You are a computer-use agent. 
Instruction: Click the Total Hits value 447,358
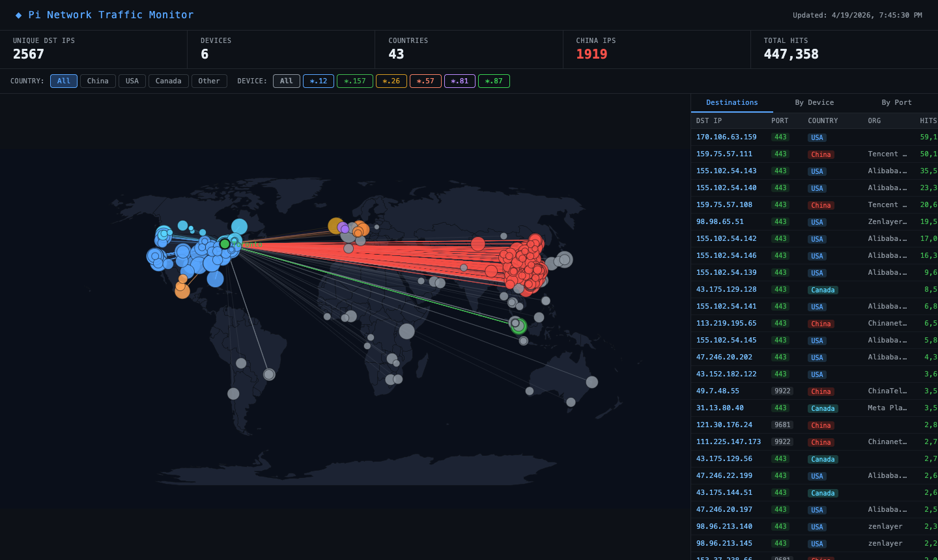791,54
